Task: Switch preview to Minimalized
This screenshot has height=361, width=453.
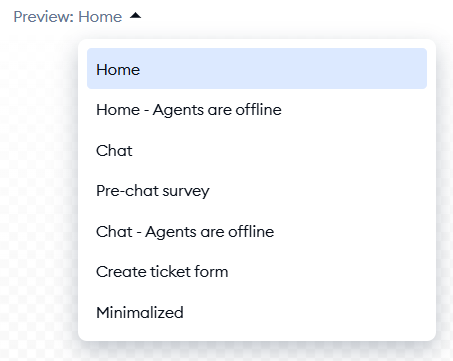Action: point(257,312)
